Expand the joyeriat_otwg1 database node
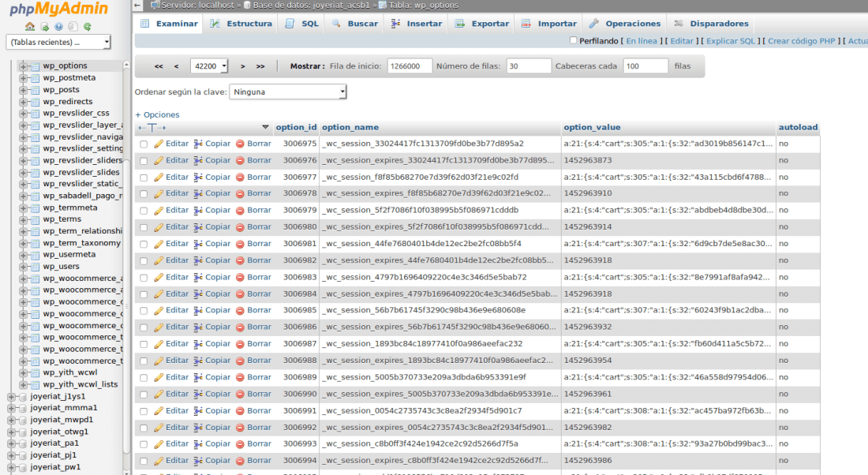The height and width of the screenshot is (475, 868). coord(11,432)
